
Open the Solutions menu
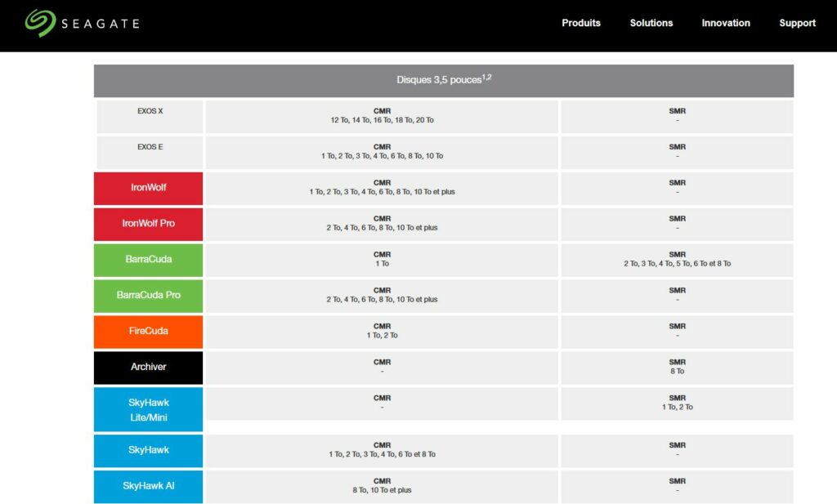click(651, 23)
